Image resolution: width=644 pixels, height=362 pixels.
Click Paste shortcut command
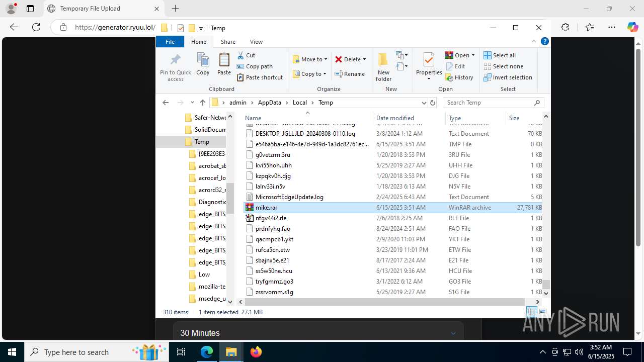point(260,77)
